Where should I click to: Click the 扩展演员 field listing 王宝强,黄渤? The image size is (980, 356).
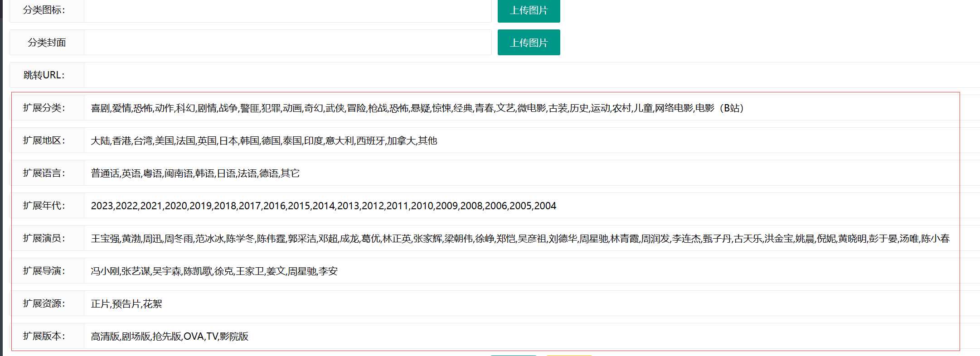(520, 238)
